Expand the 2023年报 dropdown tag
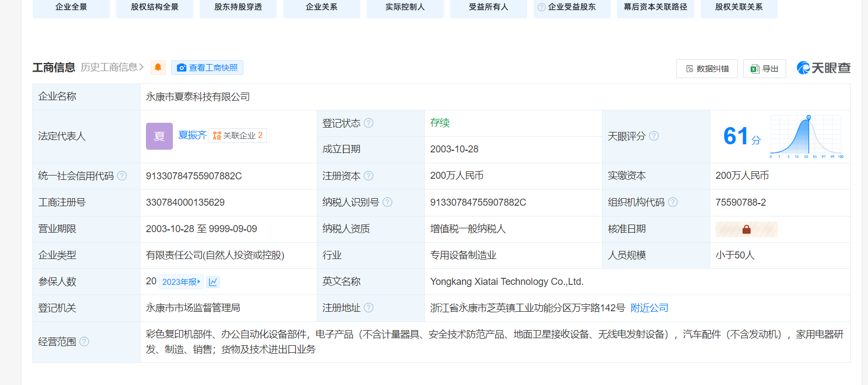The image size is (868, 385). coord(181,282)
